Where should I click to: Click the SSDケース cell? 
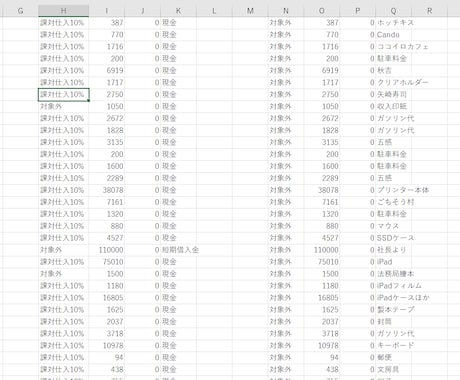pyautogui.click(x=395, y=238)
